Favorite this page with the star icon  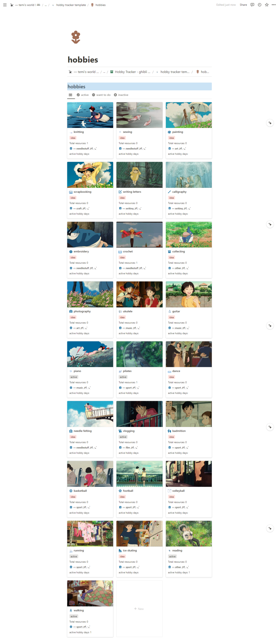(267, 5)
